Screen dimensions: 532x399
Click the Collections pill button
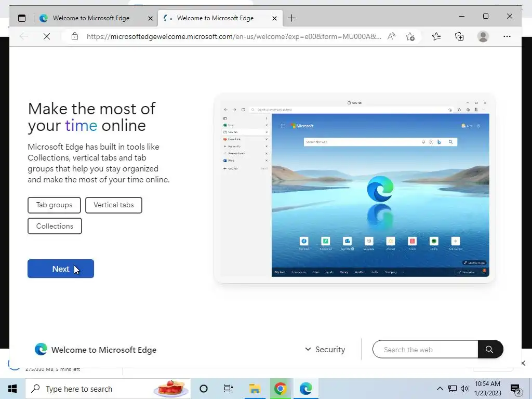pos(55,226)
